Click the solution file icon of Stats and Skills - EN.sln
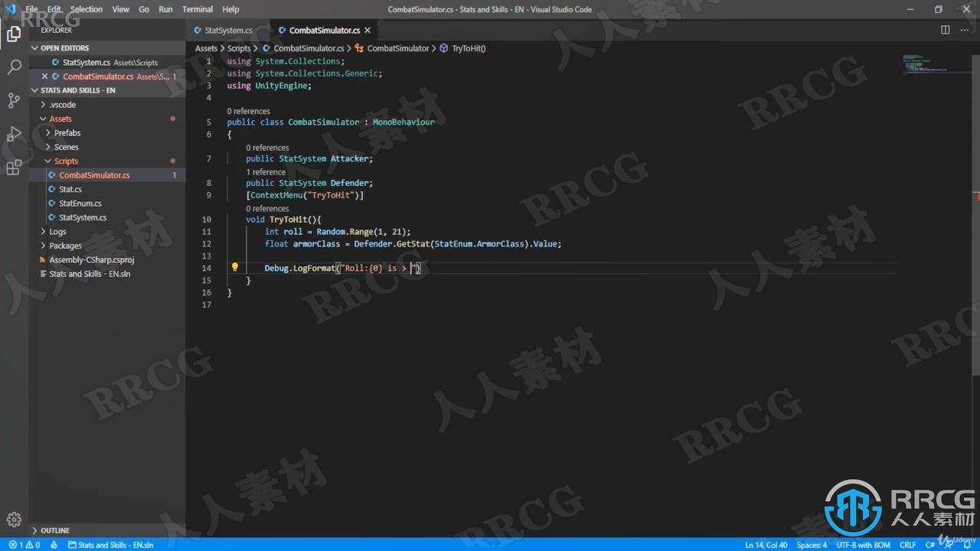 [43, 274]
